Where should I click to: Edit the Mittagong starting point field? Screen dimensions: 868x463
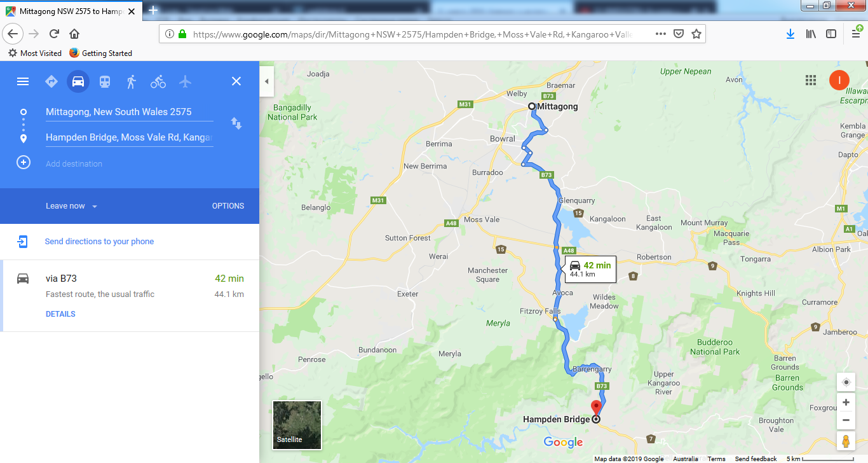pos(129,112)
